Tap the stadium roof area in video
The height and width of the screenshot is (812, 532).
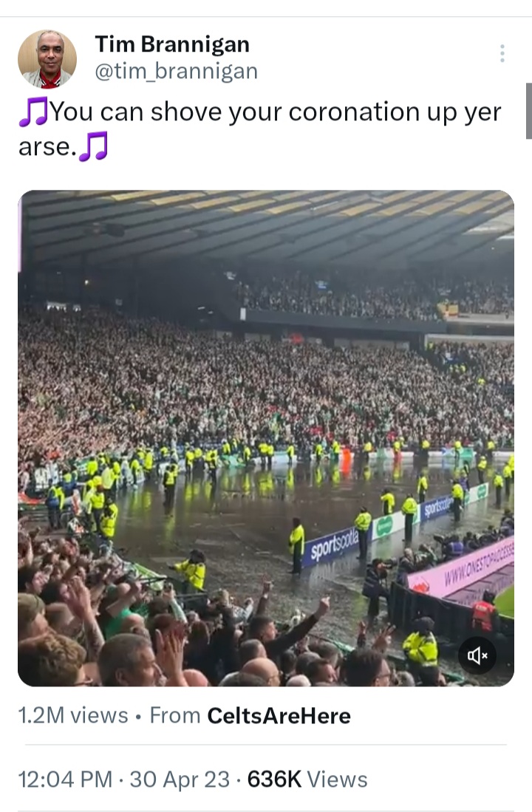(x=266, y=228)
